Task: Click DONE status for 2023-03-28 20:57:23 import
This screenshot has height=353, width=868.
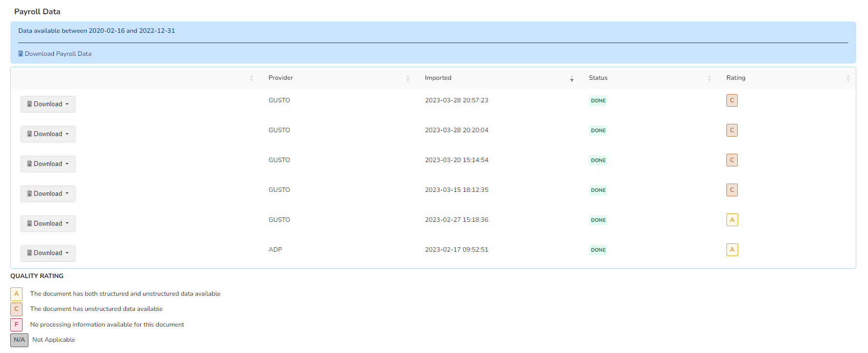Action: pos(598,100)
